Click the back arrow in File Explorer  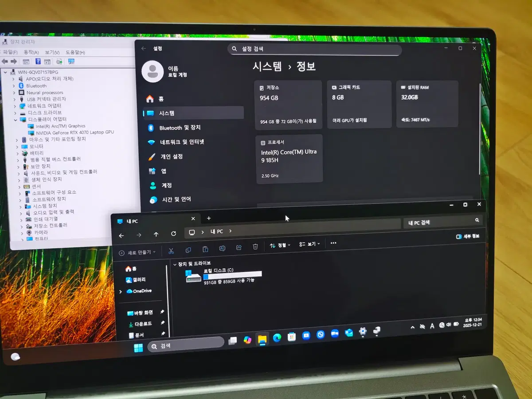point(121,236)
